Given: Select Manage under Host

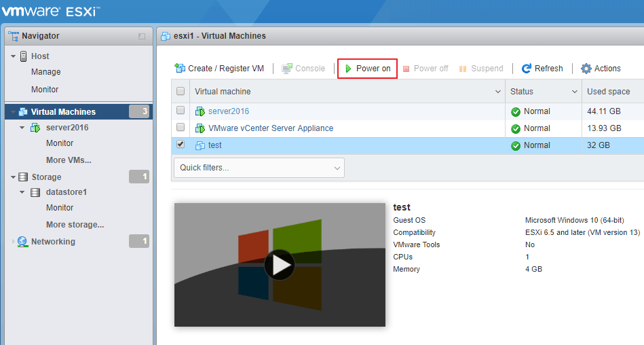Looking at the screenshot, I should (x=45, y=72).
